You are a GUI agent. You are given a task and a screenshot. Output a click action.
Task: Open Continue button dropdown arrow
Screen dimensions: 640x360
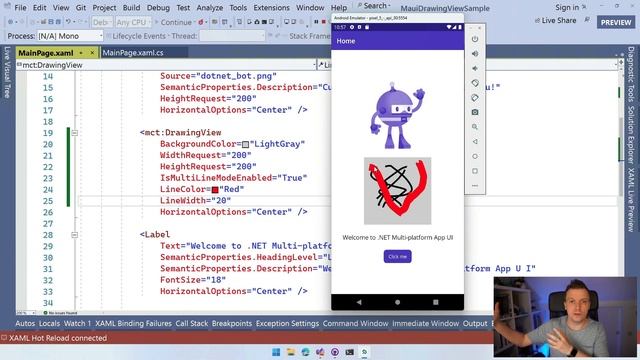click(x=195, y=22)
